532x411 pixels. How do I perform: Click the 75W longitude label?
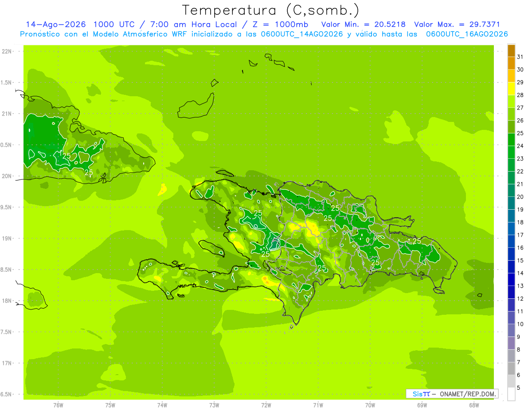tap(110, 405)
